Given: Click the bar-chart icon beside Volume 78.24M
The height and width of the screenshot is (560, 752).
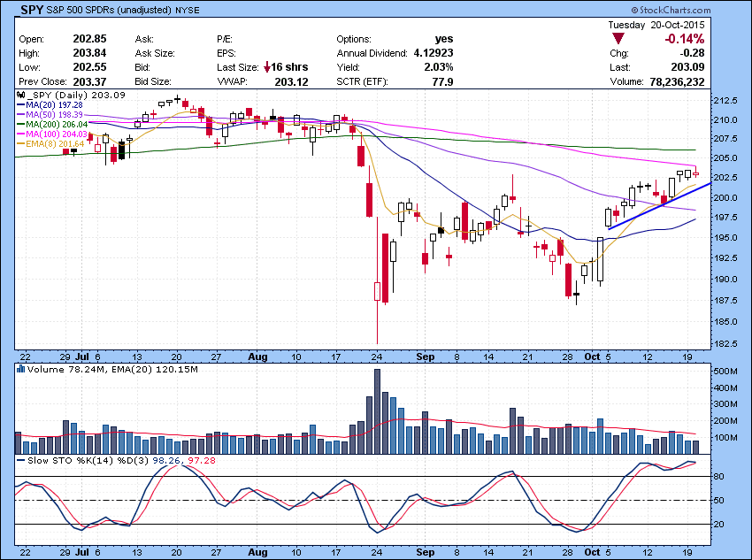Looking at the screenshot, I should click(x=20, y=369).
